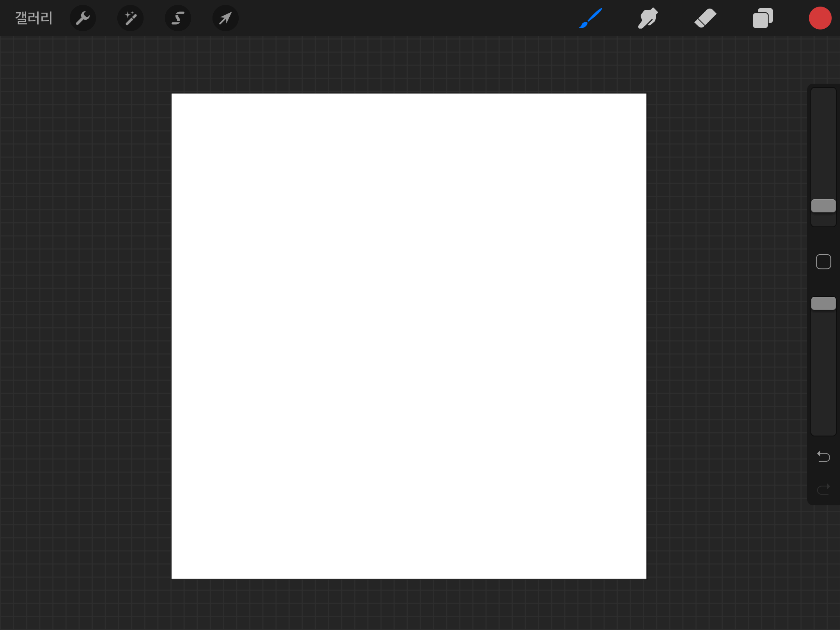Activate the Selection S-shaped tool
The height and width of the screenshot is (630, 840).
click(x=178, y=18)
